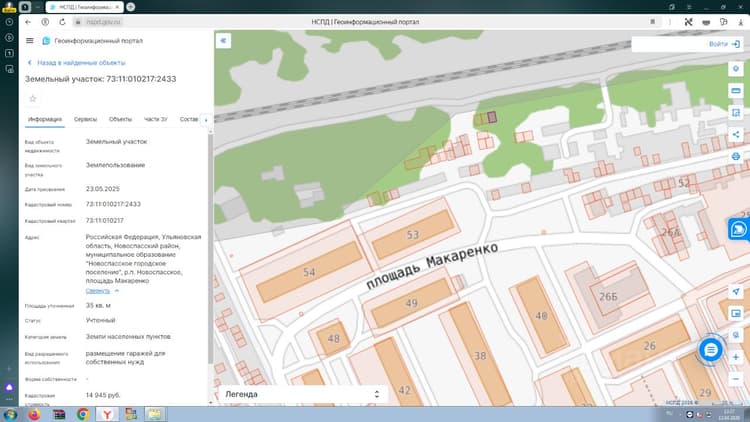Add land parcel to favorites with the star
The height and width of the screenshot is (422, 750).
[x=33, y=99]
